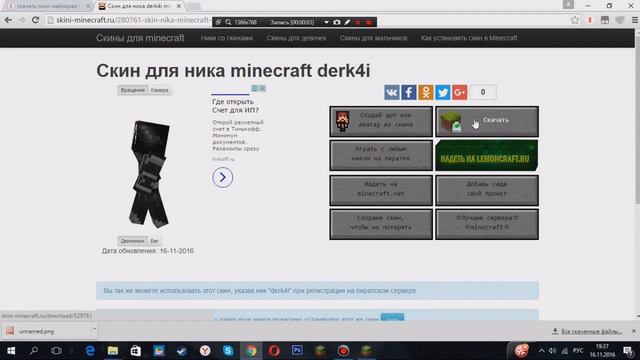Bookmark this page with the star icon

[575, 20]
